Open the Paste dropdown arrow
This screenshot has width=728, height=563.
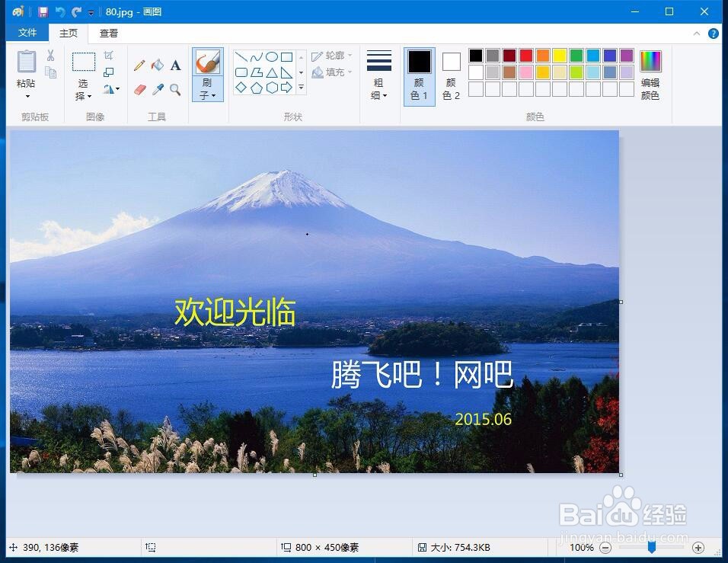[x=27, y=96]
